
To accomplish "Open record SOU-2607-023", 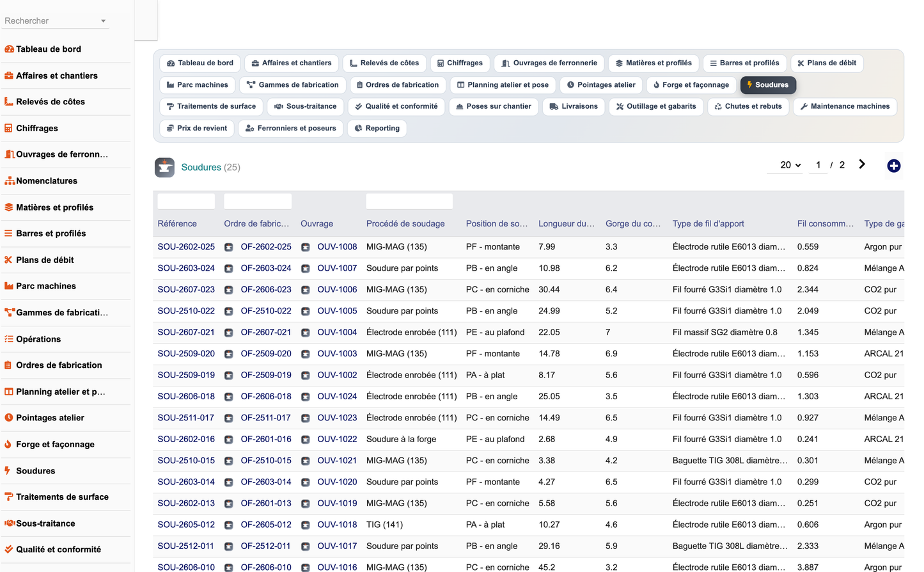I will (186, 290).
